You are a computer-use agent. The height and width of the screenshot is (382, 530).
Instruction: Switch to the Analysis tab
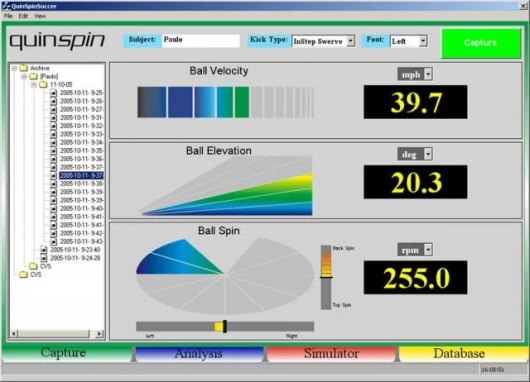point(199,354)
